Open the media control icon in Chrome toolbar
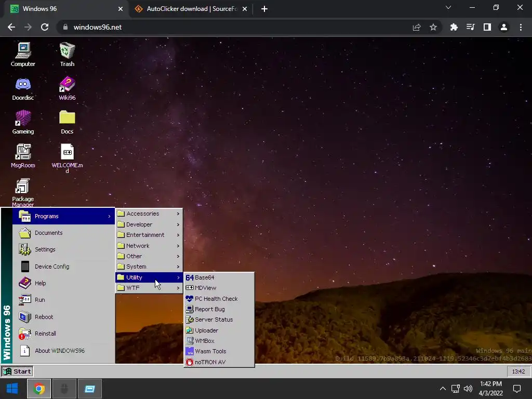The height and width of the screenshot is (399, 532). 470,27
